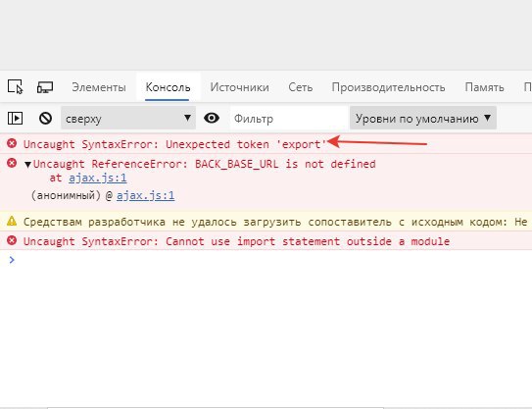Collapse the BACK_BASE_URL ReferenceError stack trace
The width and height of the screenshot is (532, 409).
click(x=27, y=165)
